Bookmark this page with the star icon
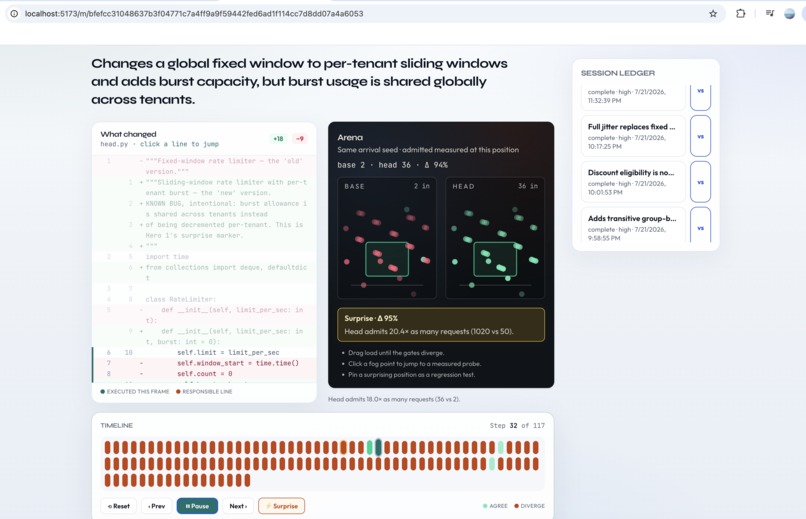 coord(713,14)
